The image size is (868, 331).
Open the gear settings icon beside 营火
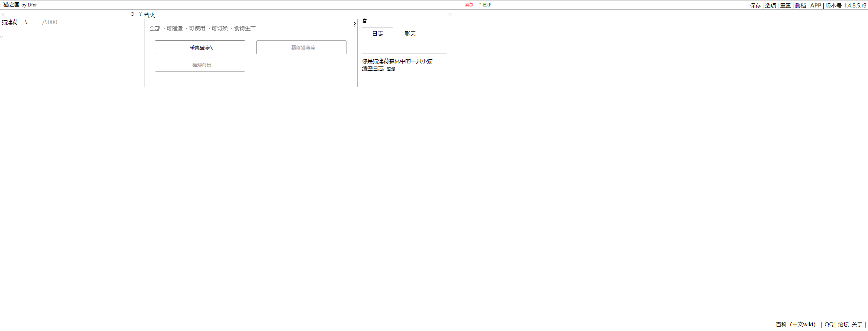(132, 14)
